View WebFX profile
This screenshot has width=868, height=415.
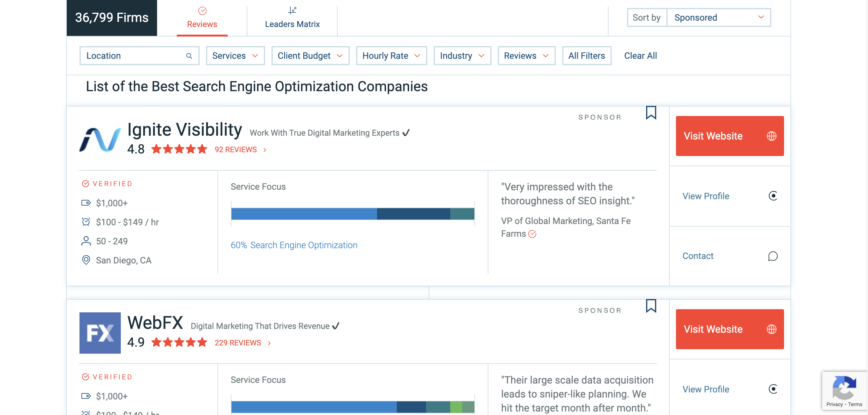point(729,389)
